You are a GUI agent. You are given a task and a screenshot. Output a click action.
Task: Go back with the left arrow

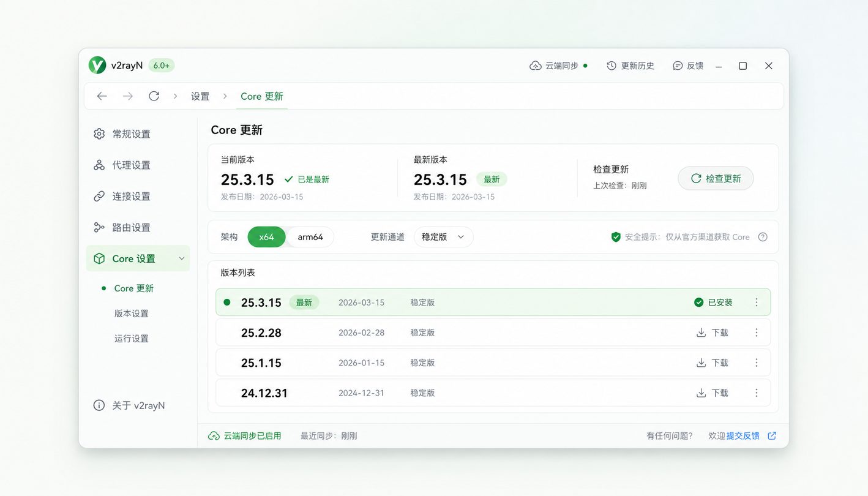tap(102, 96)
